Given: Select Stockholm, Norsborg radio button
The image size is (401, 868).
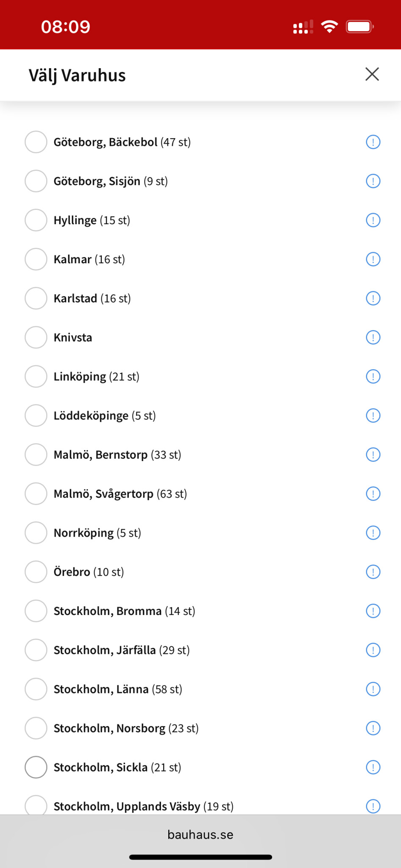Looking at the screenshot, I should (36, 728).
